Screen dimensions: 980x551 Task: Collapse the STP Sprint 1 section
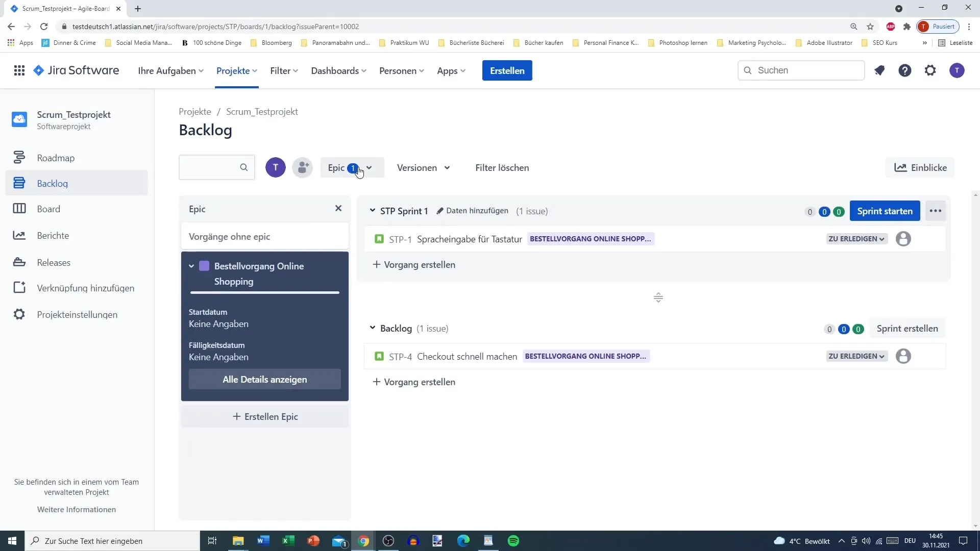click(x=372, y=211)
